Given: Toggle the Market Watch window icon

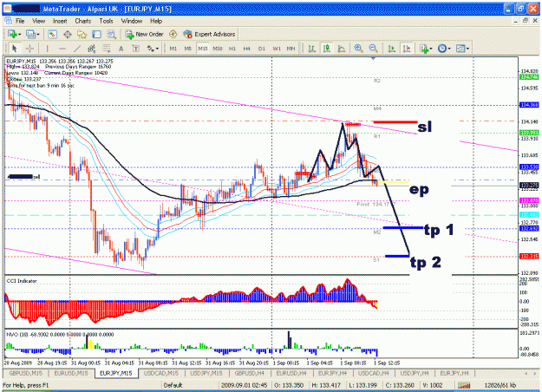Looking at the screenshot, I should pos(52,34).
